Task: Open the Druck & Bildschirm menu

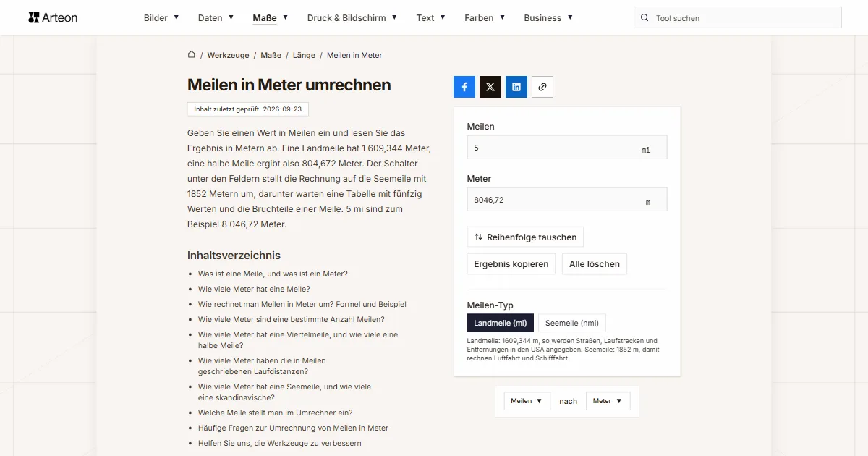Action: 352,18
